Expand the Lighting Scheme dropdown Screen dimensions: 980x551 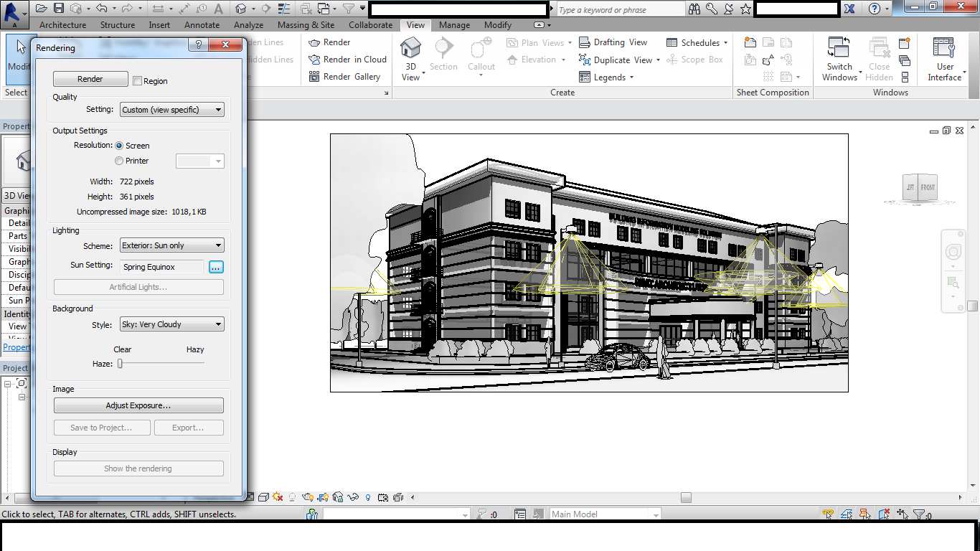coord(172,245)
